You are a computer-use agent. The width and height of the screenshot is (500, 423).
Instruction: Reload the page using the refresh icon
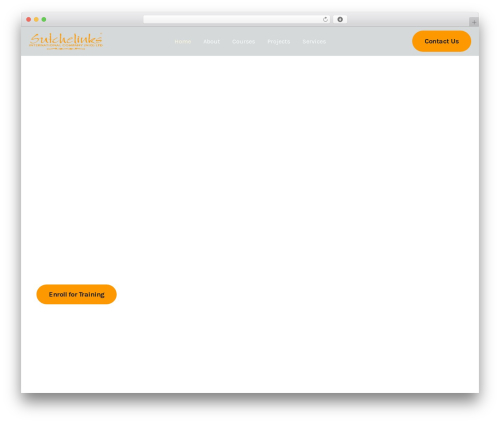[325, 19]
